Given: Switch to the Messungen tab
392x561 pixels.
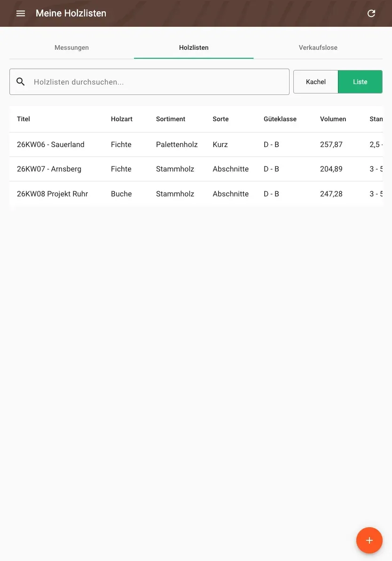Looking at the screenshot, I should click(71, 47).
